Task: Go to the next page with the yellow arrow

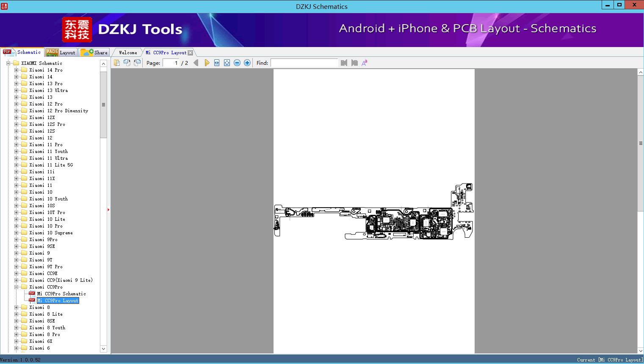Action: pyautogui.click(x=207, y=63)
